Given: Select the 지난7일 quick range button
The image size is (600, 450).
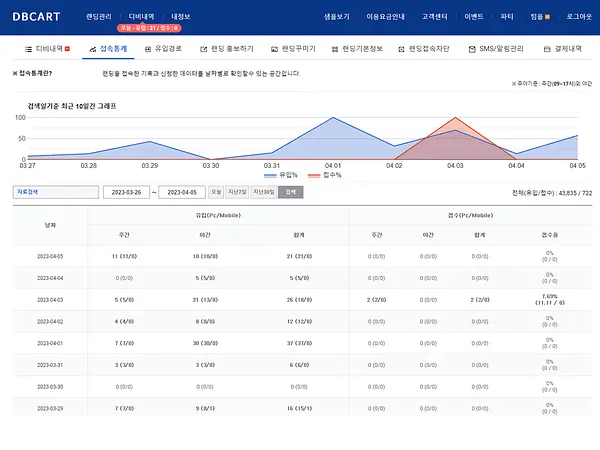Looking at the screenshot, I should (x=237, y=192).
